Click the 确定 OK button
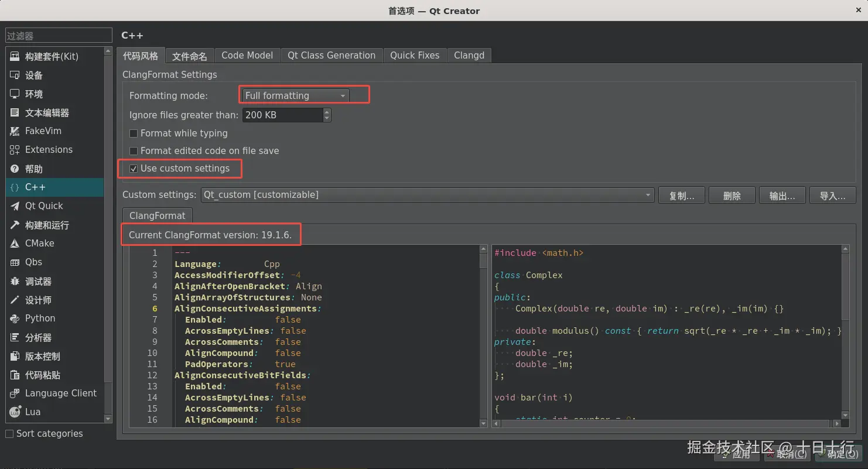The height and width of the screenshot is (469, 868). click(x=838, y=454)
